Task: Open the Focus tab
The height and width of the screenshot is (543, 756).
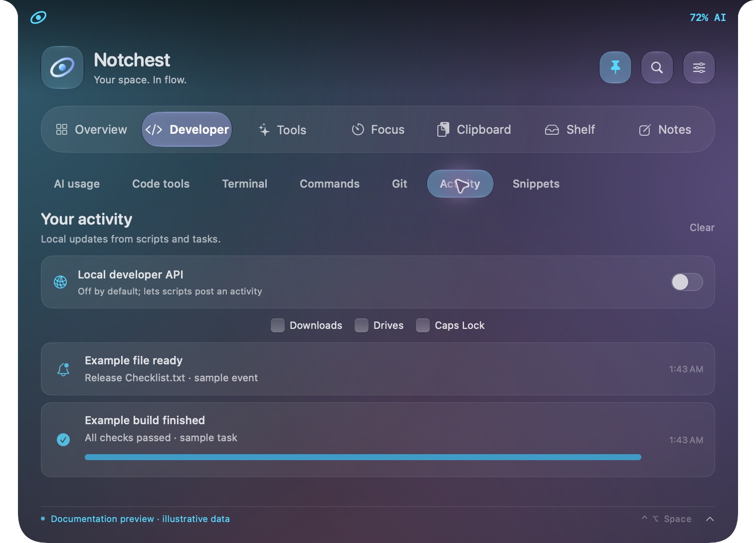Action: coord(378,130)
